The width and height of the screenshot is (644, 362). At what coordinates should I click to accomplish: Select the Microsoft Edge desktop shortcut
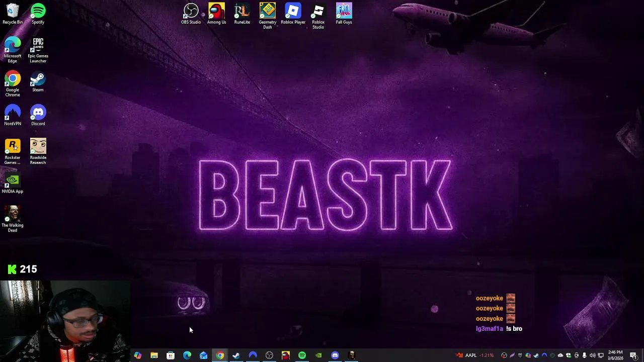pyautogui.click(x=13, y=50)
